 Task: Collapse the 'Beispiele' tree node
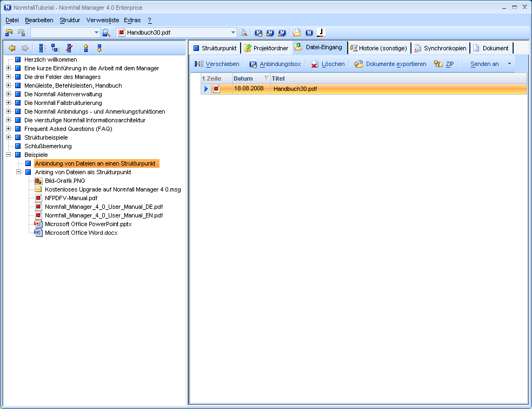click(8, 155)
